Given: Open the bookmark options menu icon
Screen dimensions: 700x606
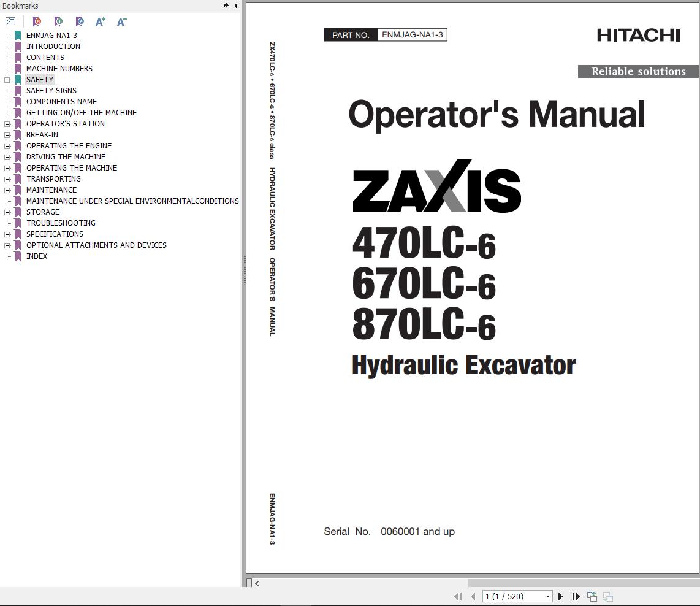Looking at the screenshot, I should click(x=10, y=21).
